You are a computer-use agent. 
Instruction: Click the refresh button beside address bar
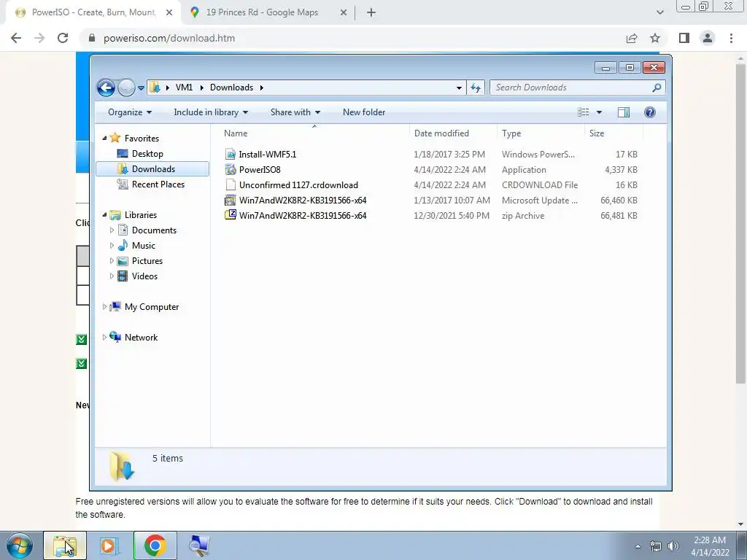coord(476,87)
